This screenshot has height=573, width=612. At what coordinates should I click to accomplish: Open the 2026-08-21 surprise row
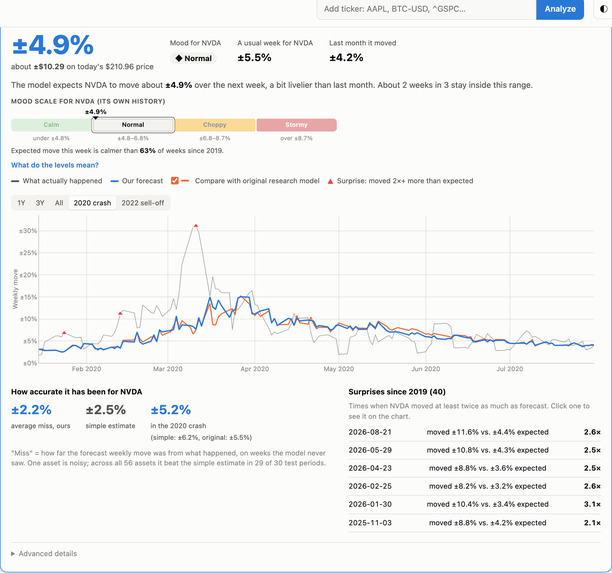(x=474, y=432)
